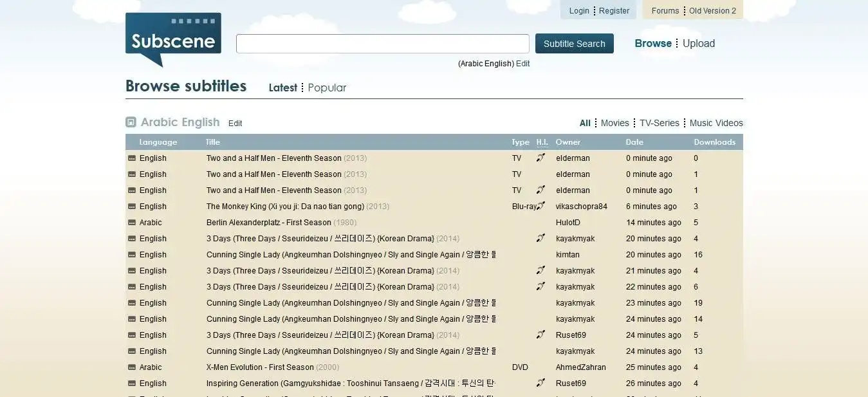Filter subtitles by Movies

pyautogui.click(x=614, y=123)
